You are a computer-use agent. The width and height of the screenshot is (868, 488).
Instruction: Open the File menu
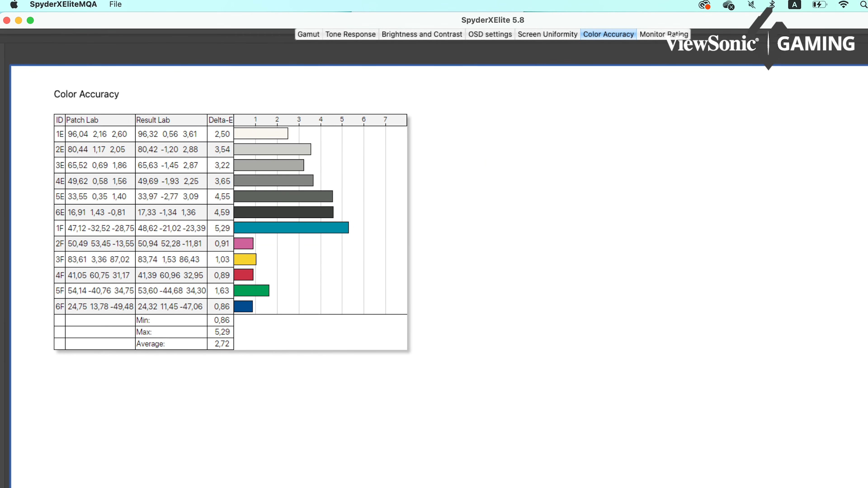115,4
